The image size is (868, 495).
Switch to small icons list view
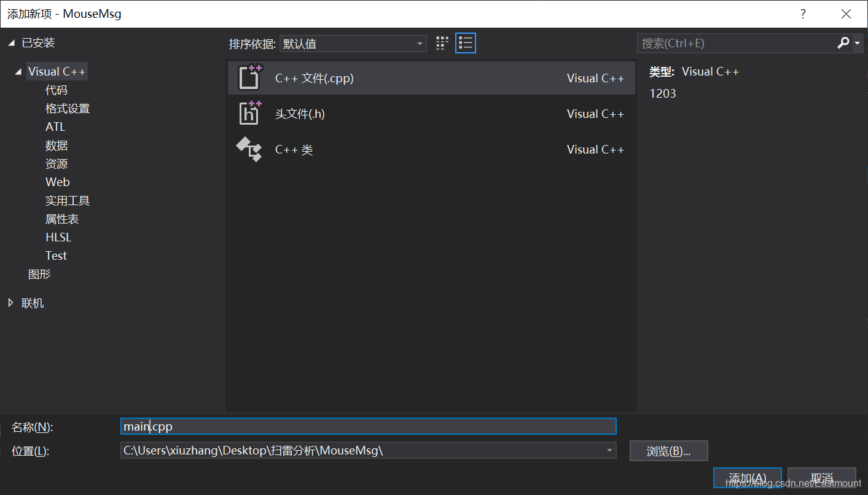point(466,43)
